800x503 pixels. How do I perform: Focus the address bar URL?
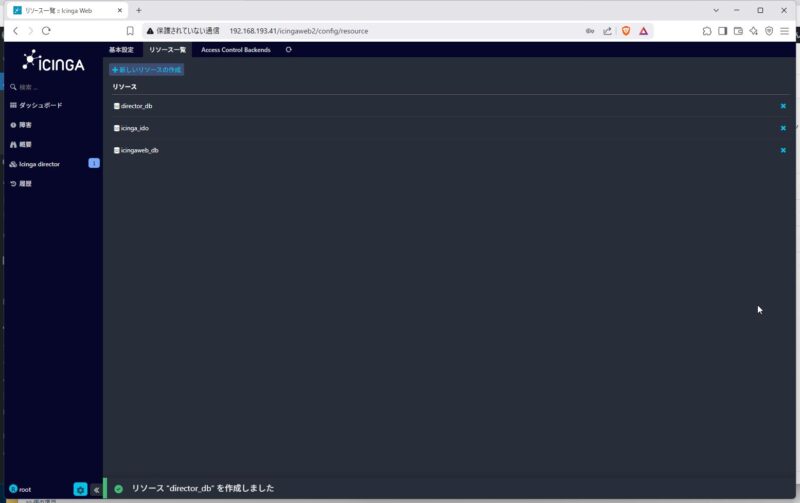[x=299, y=31]
